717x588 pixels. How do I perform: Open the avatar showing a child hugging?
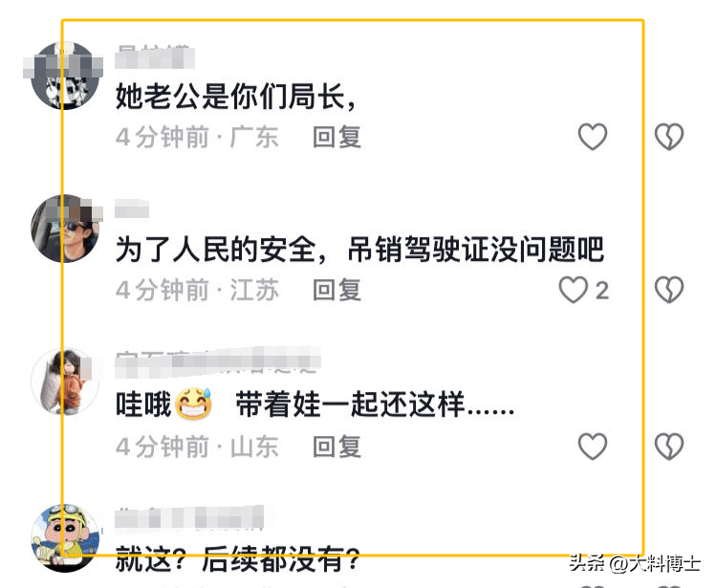point(64,382)
